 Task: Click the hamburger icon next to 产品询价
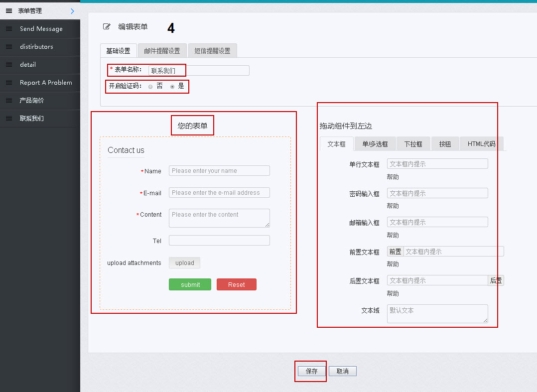click(x=8, y=100)
